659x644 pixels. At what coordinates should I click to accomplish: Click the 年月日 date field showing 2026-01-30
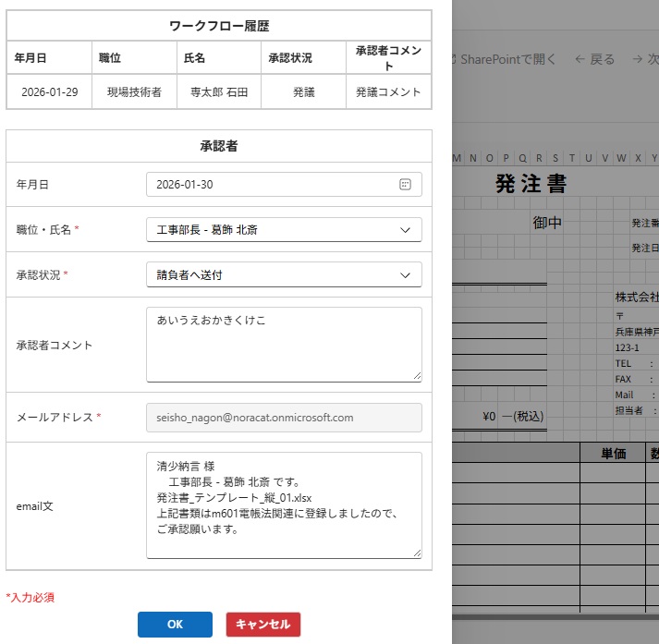[268, 185]
